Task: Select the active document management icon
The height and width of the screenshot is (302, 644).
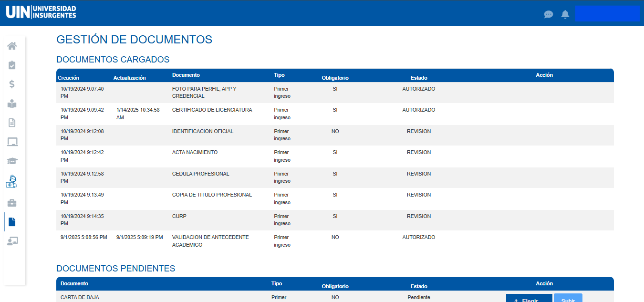Action: 12,222
